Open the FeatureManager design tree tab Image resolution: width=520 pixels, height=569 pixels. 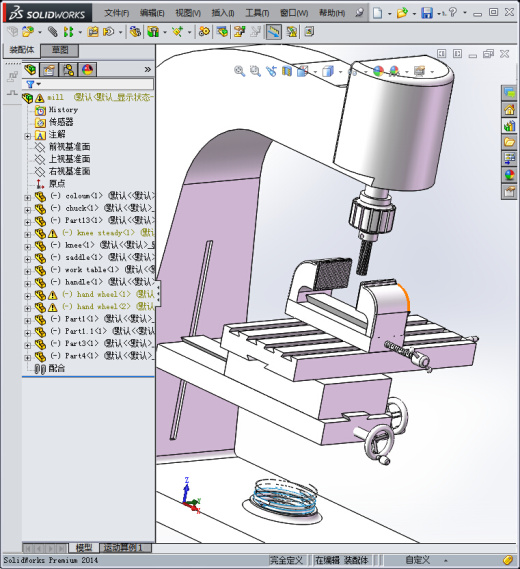pos(31,70)
